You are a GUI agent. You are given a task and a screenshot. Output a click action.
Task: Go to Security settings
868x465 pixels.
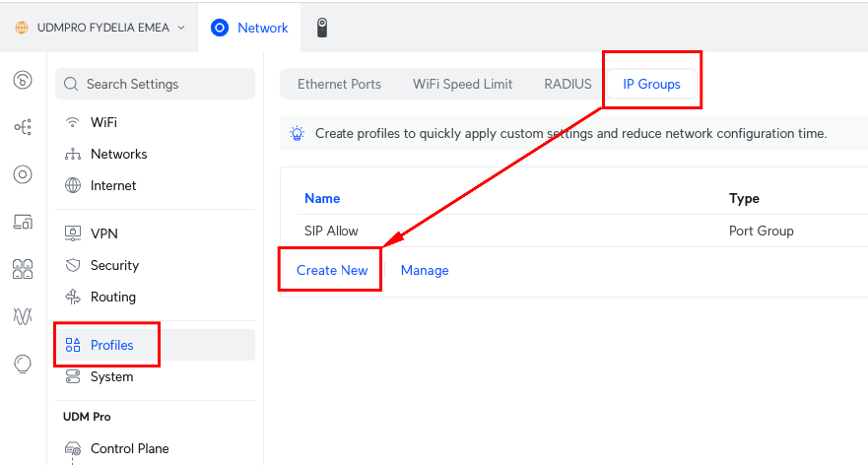(x=114, y=265)
